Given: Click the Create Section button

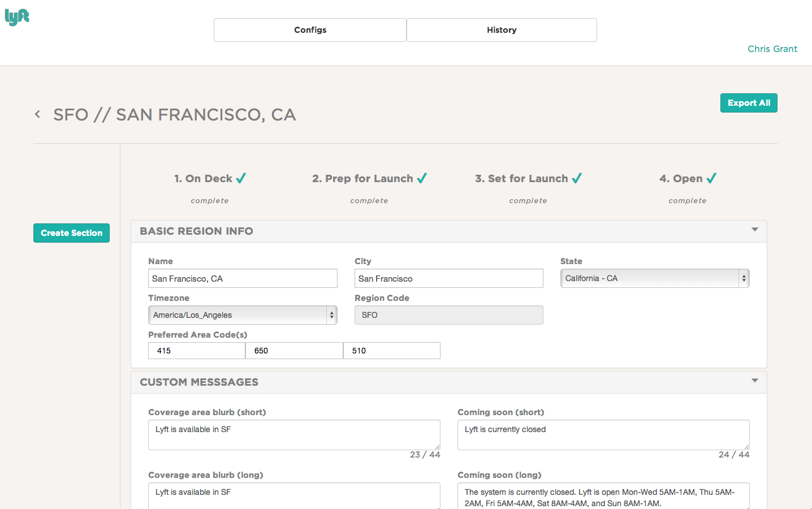Looking at the screenshot, I should point(71,233).
